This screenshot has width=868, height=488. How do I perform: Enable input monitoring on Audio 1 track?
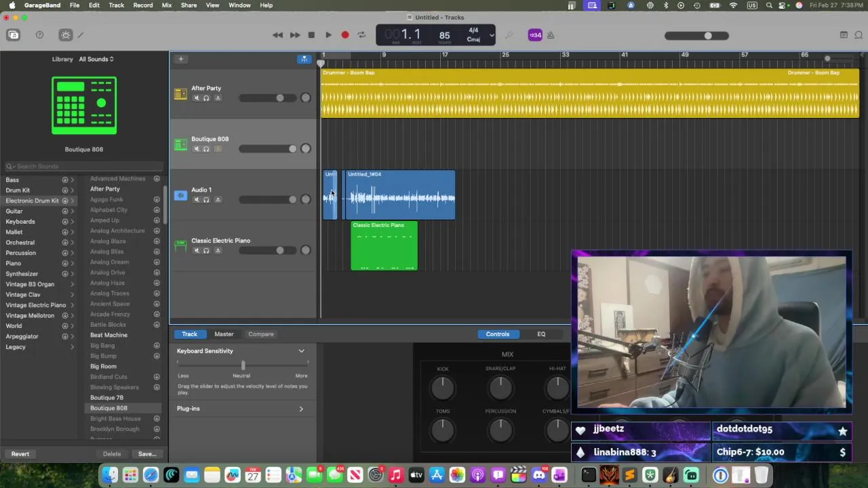click(x=218, y=200)
